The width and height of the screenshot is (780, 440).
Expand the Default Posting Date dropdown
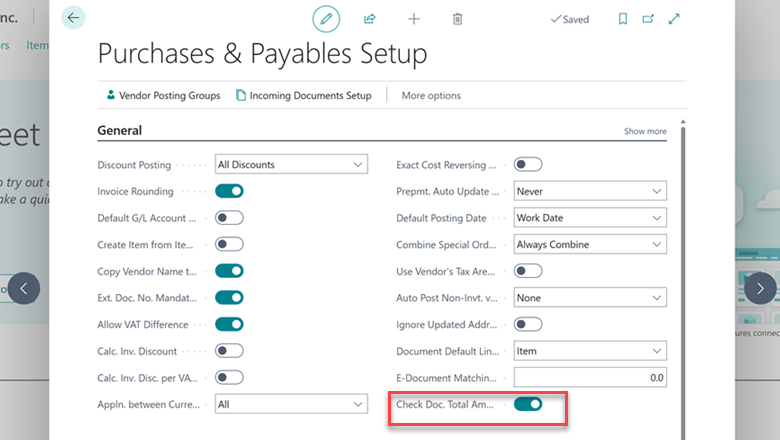[590, 218]
